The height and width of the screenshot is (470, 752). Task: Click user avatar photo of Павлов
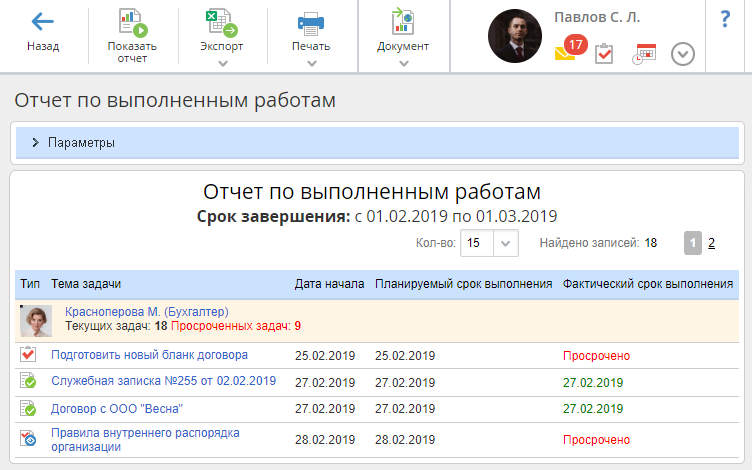coord(514,37)
